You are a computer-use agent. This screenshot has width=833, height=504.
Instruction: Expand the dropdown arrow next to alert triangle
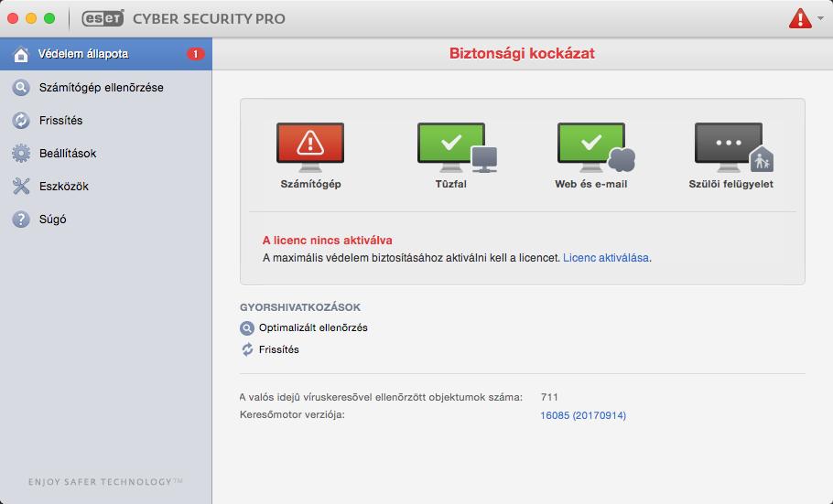(821, 18)
